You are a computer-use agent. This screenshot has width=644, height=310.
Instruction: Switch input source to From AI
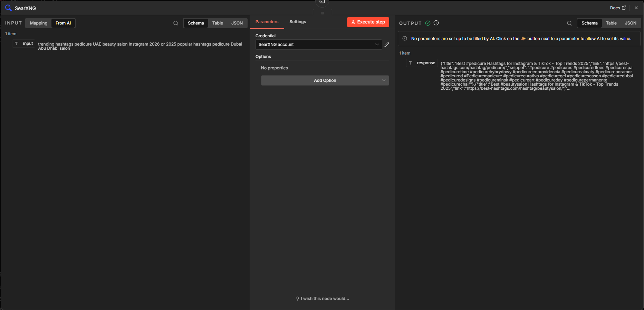pyautogui.click(x=63, y=23)
